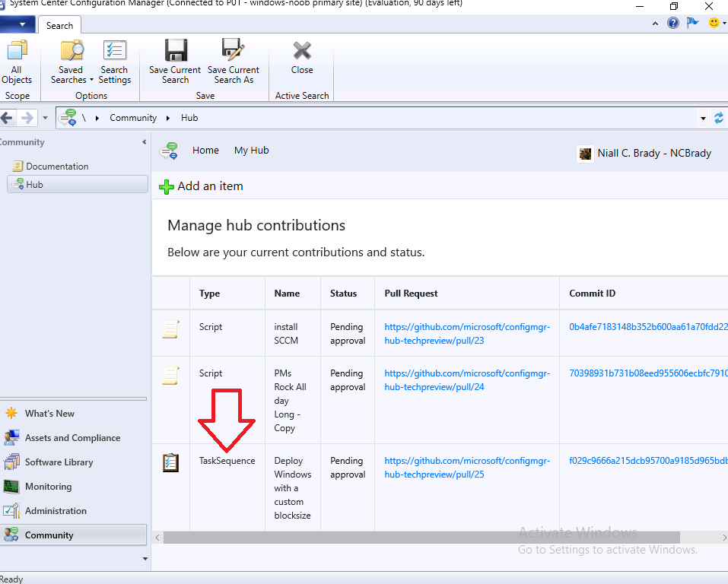Open commit ID starting f029c9666a

648,461
